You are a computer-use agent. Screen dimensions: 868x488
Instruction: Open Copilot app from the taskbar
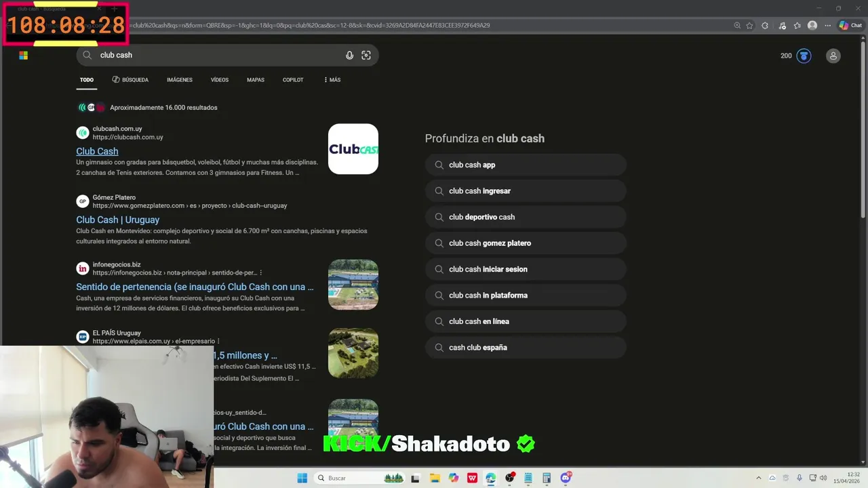(453, 478)
